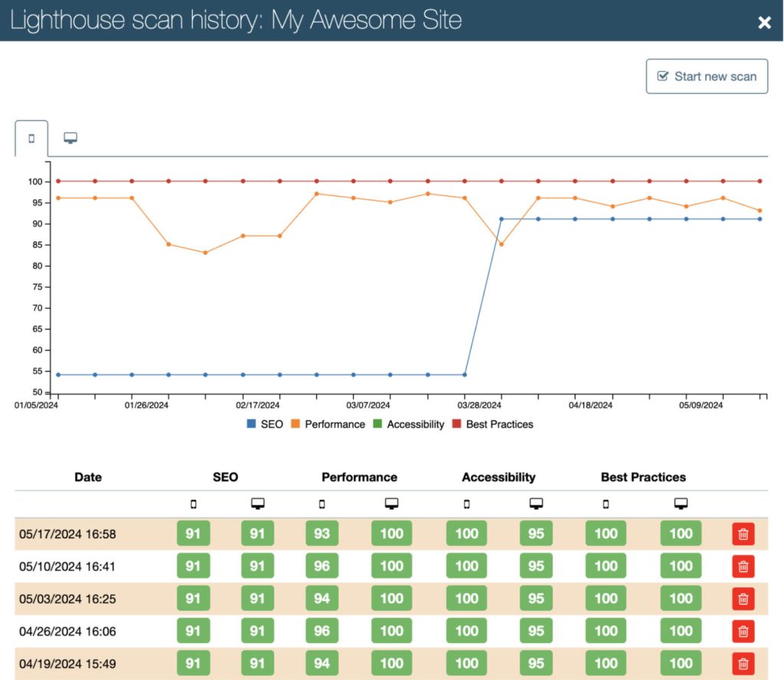Click the desktop icon under SEO column
Screen dimensions: 784x680
tap(258, 504)
